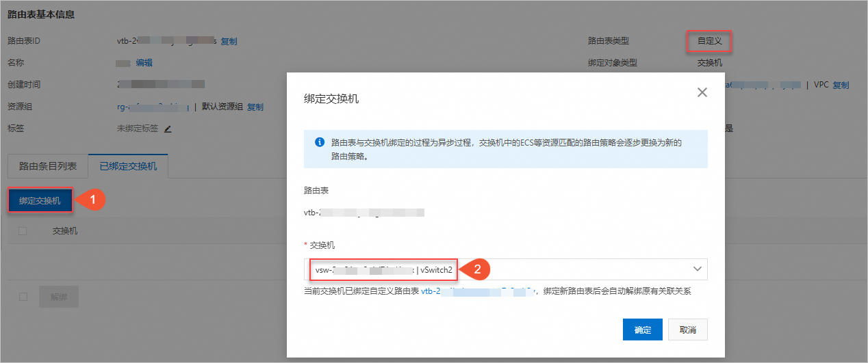Click the 取消 button in dialog

(688, 330)
